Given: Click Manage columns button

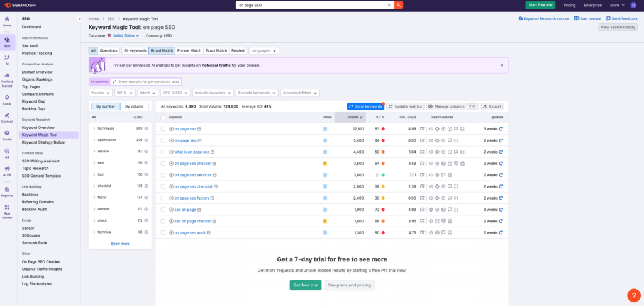Looking at the screenshot, I should coord(453,106).
